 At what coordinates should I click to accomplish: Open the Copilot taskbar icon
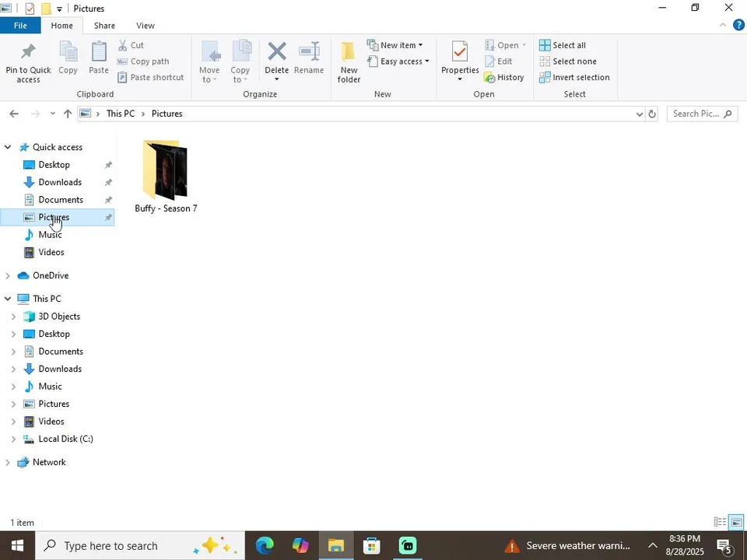300,546
